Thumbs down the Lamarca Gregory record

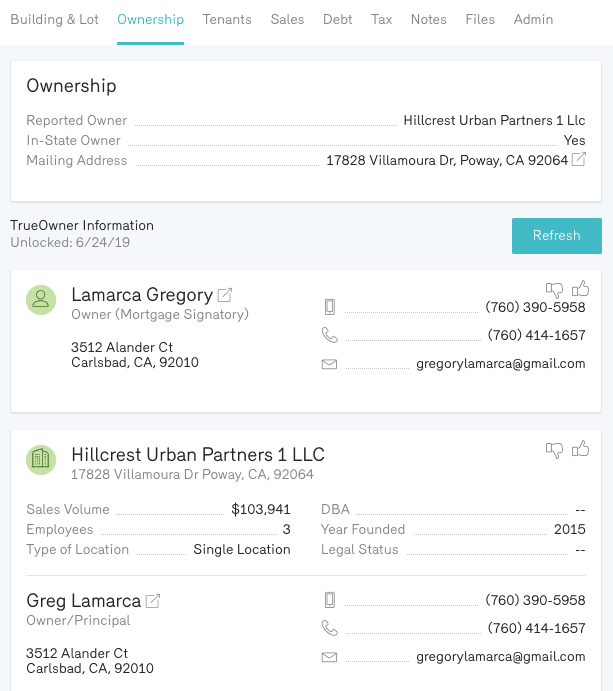(x=554, y=290)
